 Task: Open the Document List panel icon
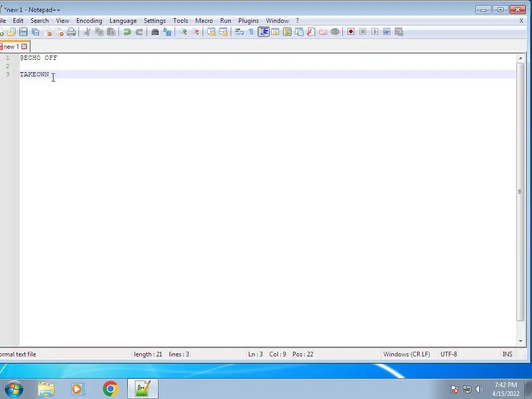299,32
